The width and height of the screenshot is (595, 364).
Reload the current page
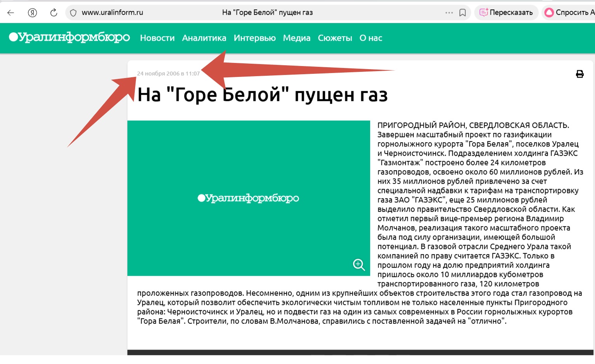[54, 12]
